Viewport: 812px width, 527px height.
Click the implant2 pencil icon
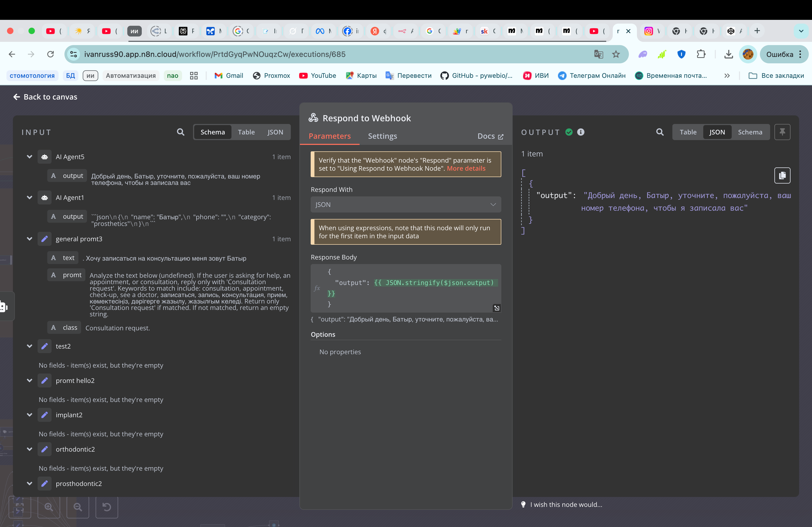point(44,415)
